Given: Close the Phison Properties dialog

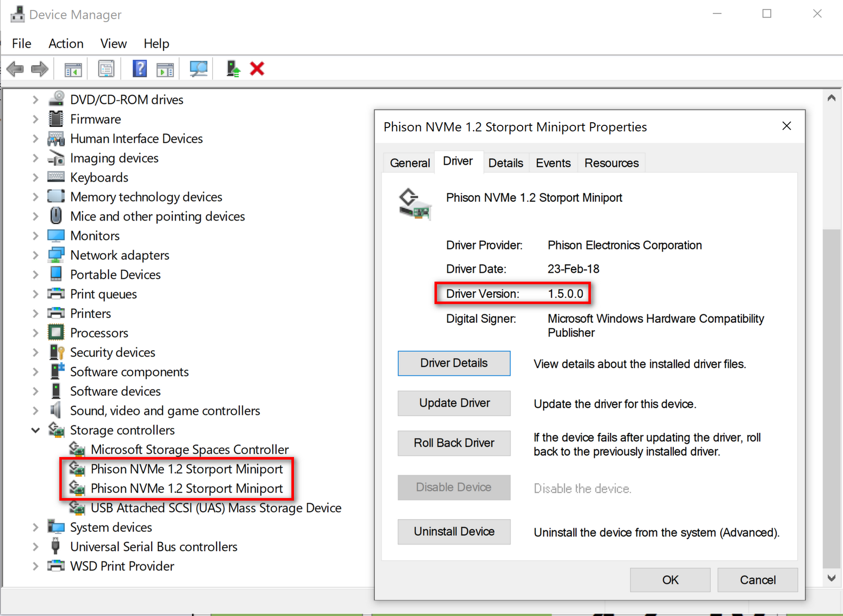Looking at the screenshot, I should 787,126.
